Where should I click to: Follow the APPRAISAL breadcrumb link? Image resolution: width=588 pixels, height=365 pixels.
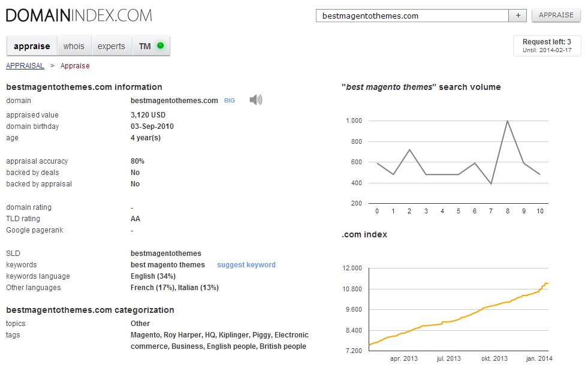pos(25,66)
